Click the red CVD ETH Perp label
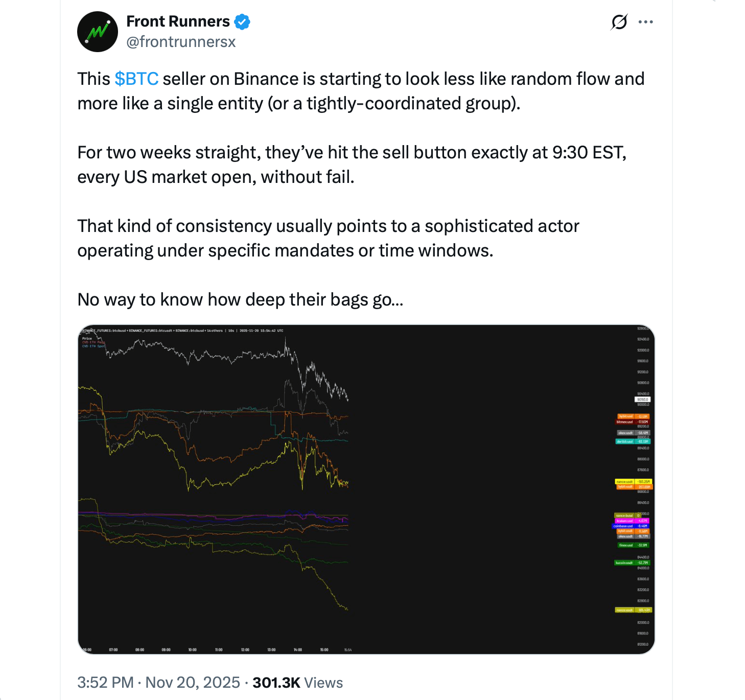Image resolution: width=745 pixels, height=700 pixels. tap(94, 342)
